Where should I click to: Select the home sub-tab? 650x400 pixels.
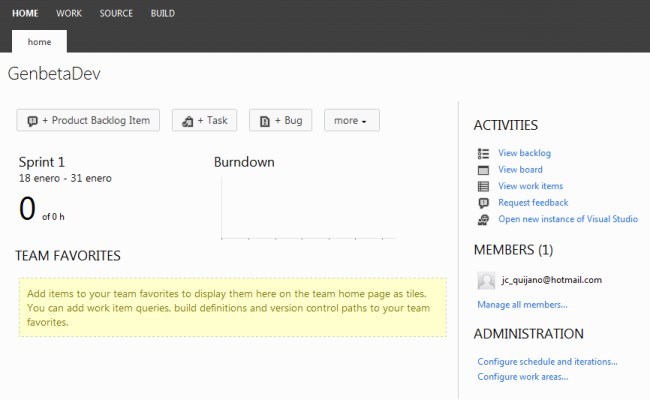click(39, 41)
